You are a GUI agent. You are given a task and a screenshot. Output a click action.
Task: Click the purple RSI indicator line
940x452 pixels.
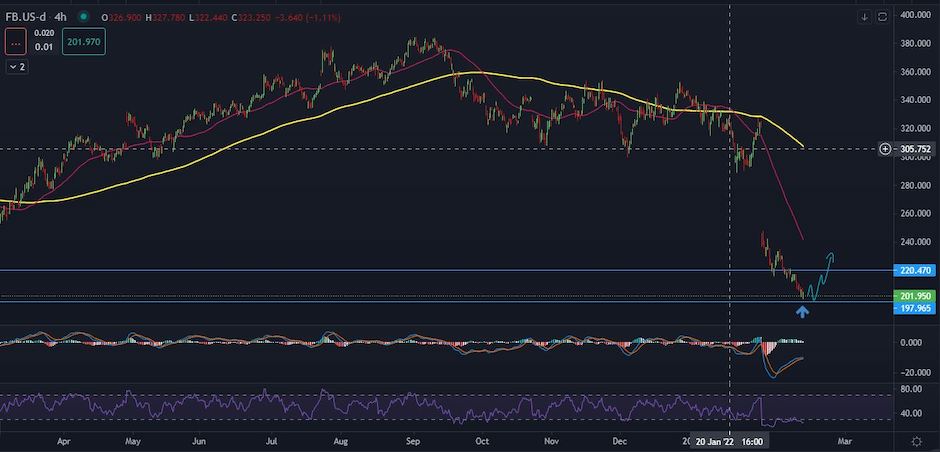click(x=400, y=406)
